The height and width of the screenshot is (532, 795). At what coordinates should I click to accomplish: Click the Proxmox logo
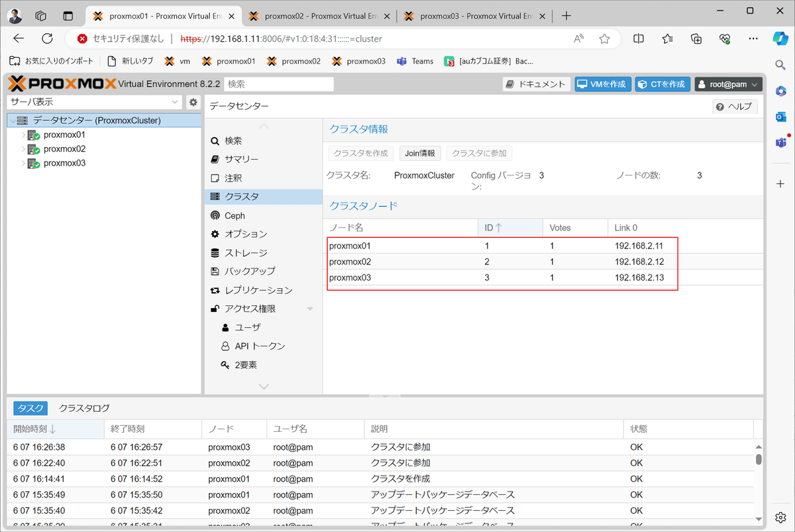click(62, 84)
